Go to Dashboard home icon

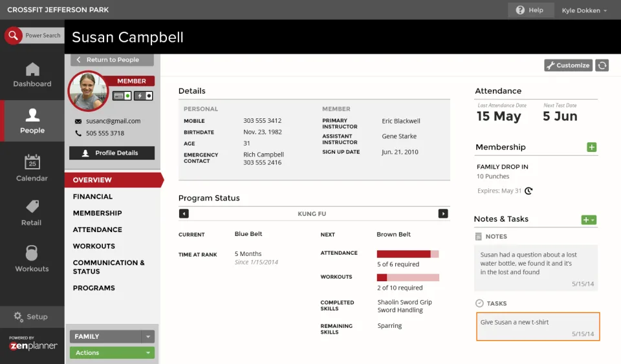pos(32,69)
